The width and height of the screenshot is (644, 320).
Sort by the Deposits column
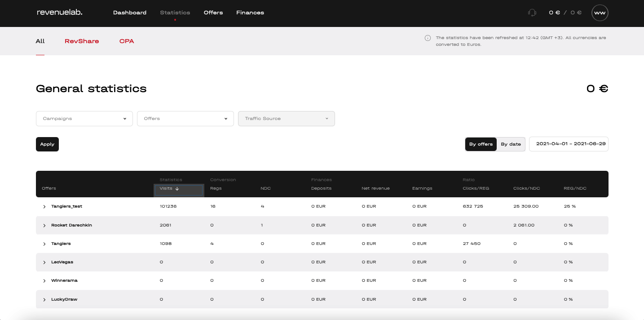pyautogui.click(x=321, y=188)
